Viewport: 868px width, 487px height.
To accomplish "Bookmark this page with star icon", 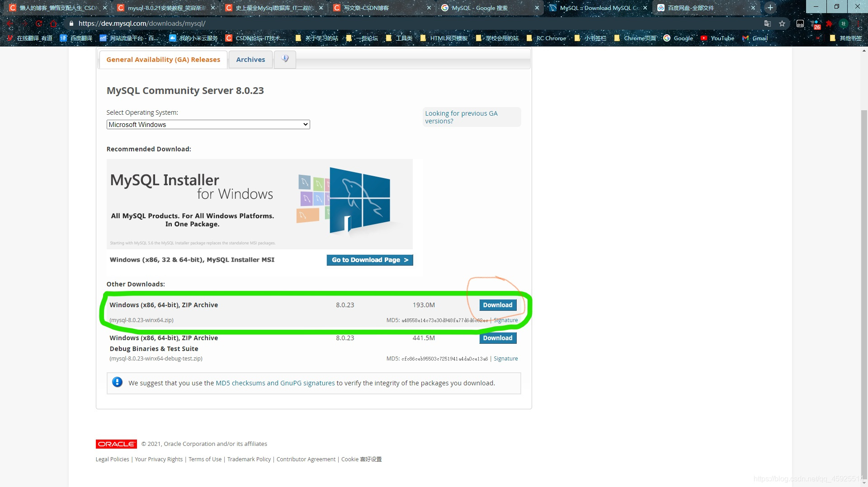I will pyautogui.click(x=782, y=23).
